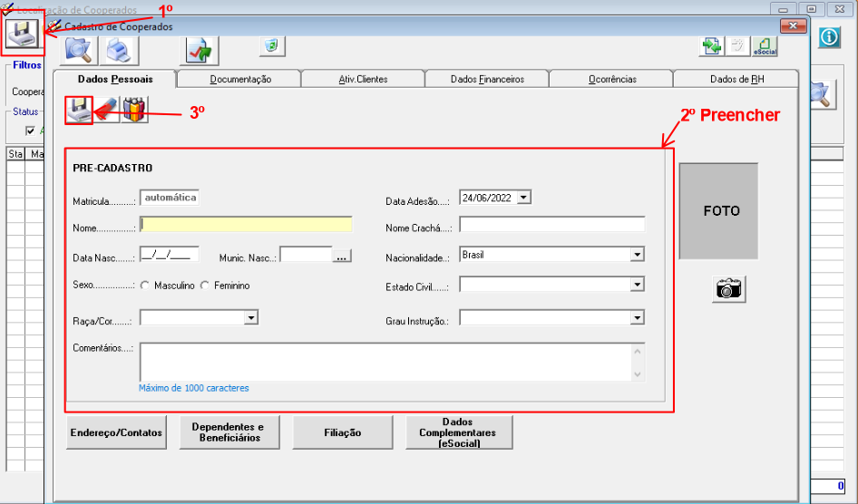Switch to the Ocorrências tab

coord(612,79)
